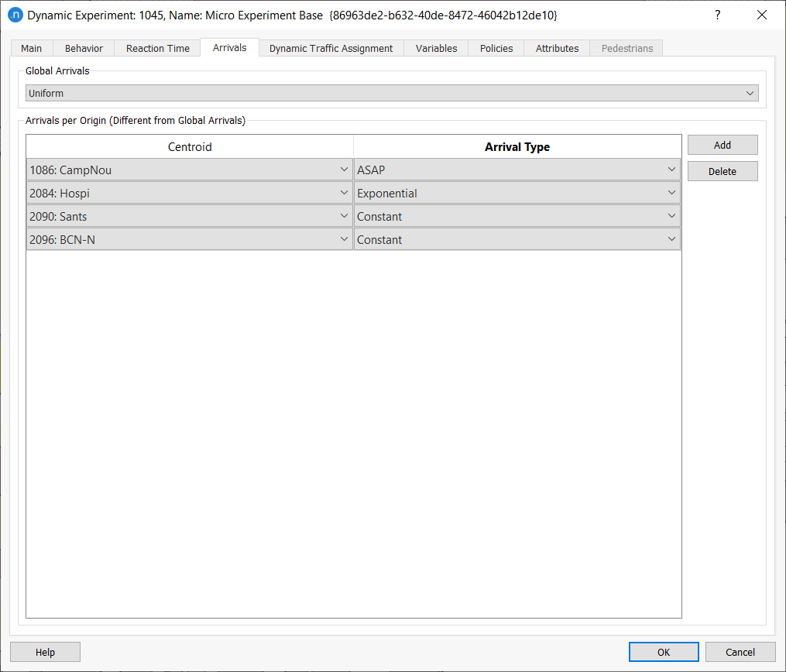Switch to the Dynamic Traffic Assignment tab
Screen dimensions: 786x672
[x=331, y=47]
